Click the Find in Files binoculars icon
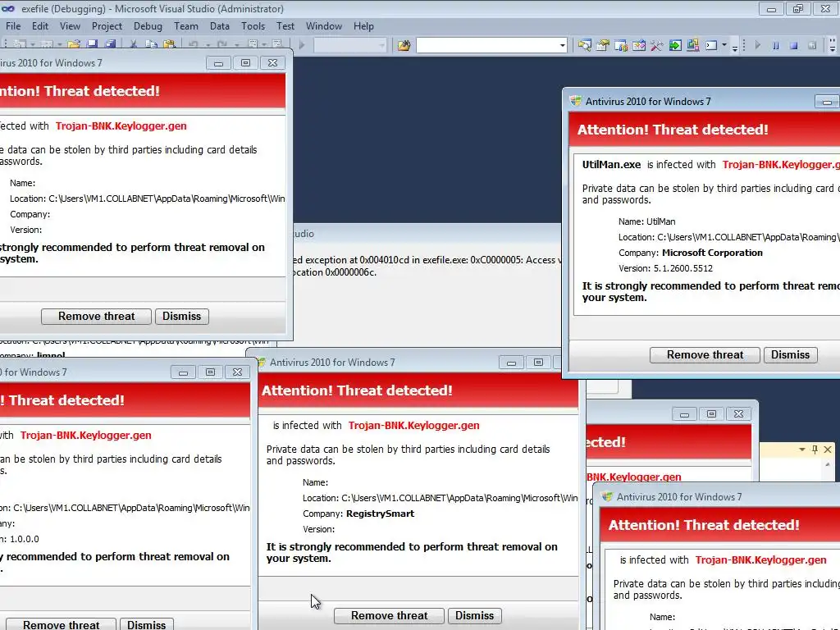840x630 pixels. [404, 46]
